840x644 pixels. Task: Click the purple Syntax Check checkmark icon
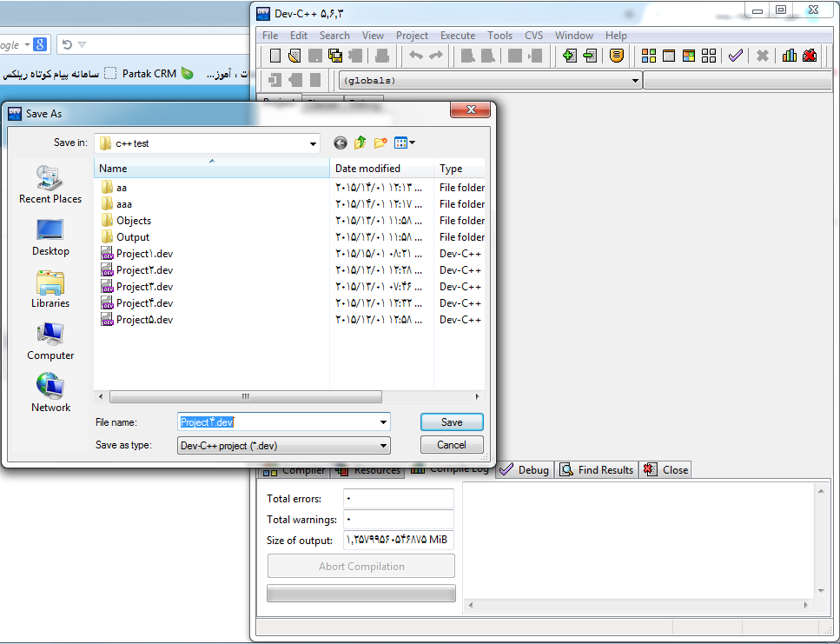coord(736,55)
